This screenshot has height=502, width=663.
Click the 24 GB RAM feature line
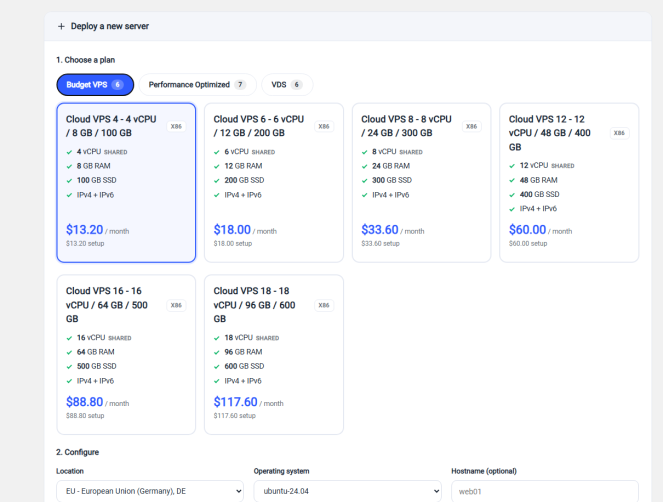point(386,166)
